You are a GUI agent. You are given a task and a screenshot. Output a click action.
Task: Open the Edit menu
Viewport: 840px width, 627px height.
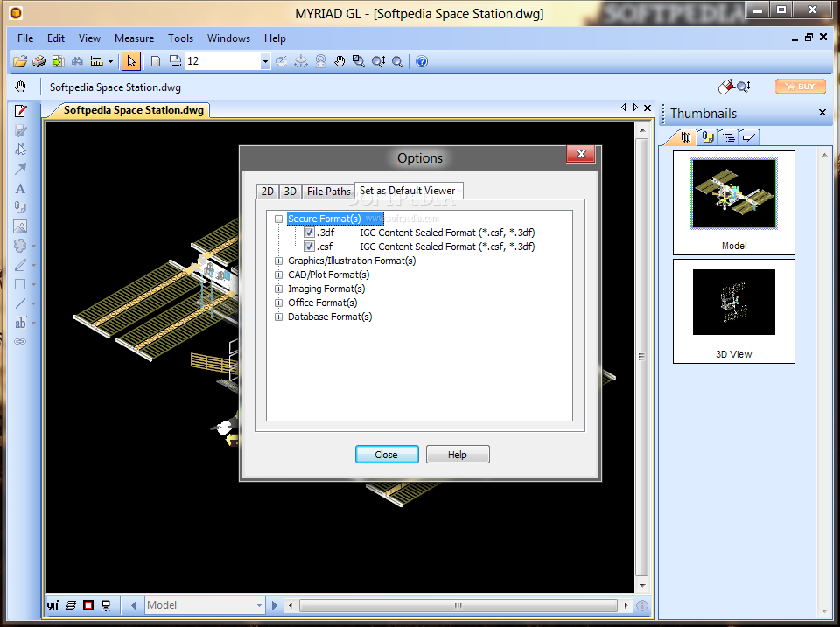[x=56, y=38]
